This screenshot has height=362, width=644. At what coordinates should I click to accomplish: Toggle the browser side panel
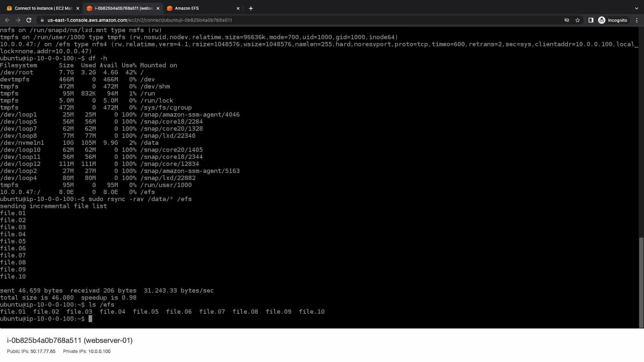click(x=591, y=20)
